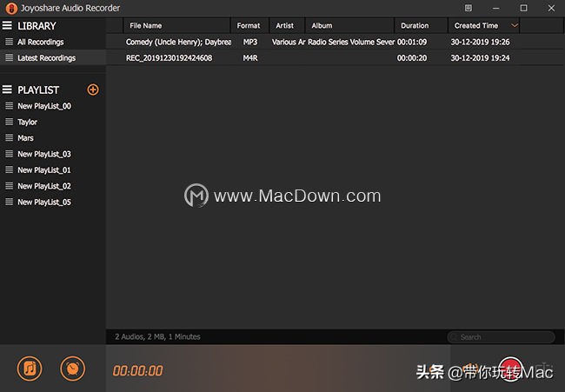This screenshot has height=392, width=565.
Task: Select the Comedy (Uncle Henry) recording file name
Action: [x=178, y=42]
